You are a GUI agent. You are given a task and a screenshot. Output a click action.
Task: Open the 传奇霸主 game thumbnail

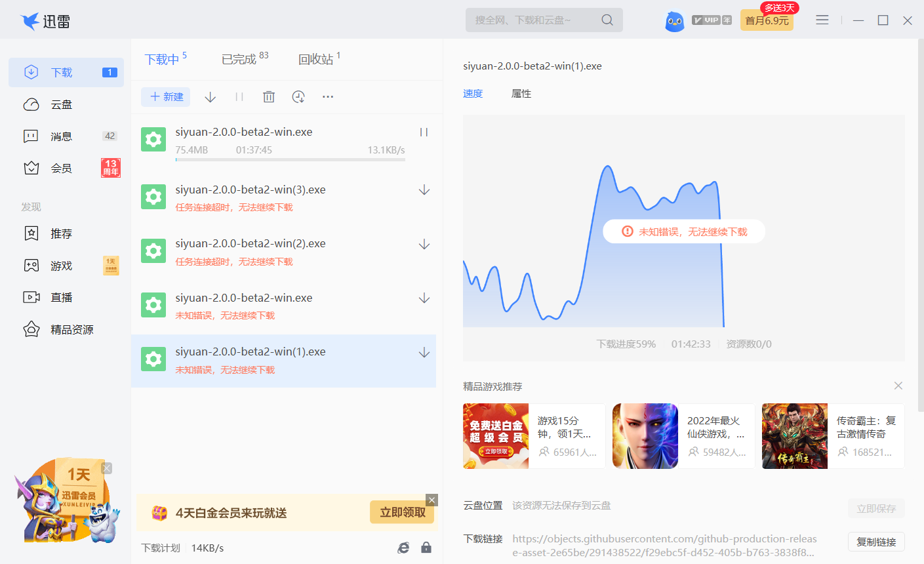click(x=795, y=436)
